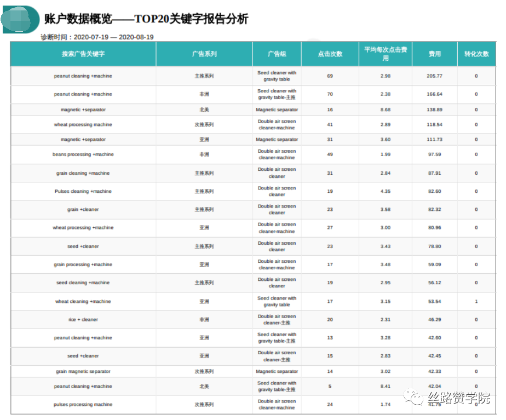Viewport: 506px width, 420px height.
Task: Select the average CPC value 3.00
Action: (386, 227)
